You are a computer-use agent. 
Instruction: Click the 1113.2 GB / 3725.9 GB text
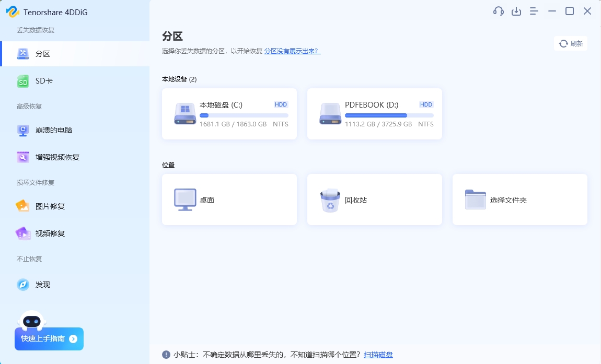point(378,124)
